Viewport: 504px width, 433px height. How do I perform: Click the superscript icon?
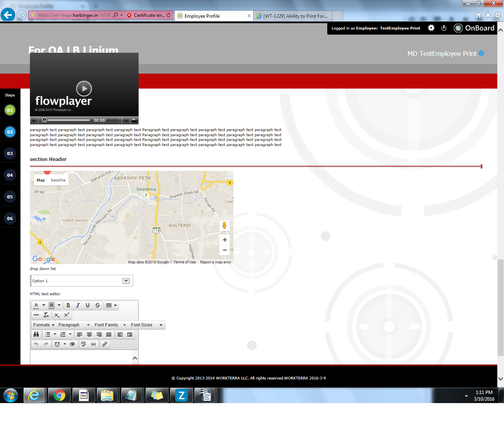[67, 315]
